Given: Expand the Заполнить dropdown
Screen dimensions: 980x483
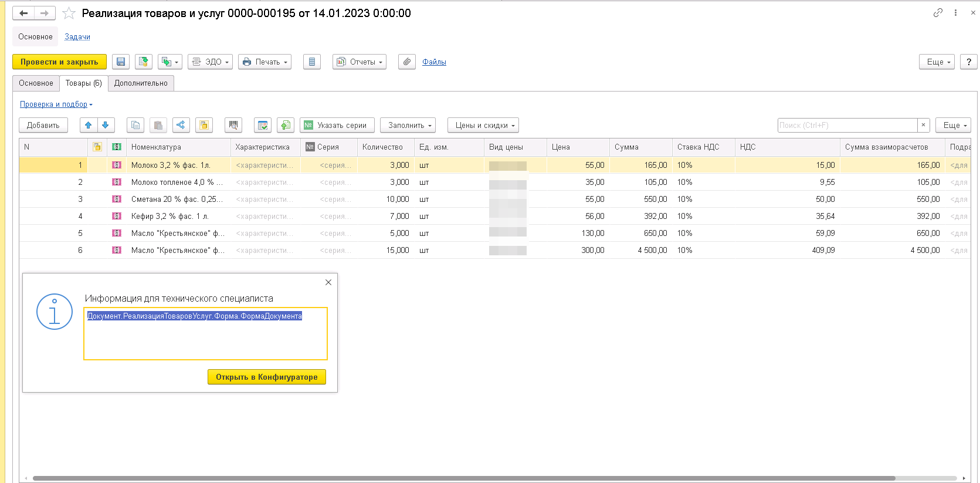Looking at the screenshot, I should (x=408, y=125).
